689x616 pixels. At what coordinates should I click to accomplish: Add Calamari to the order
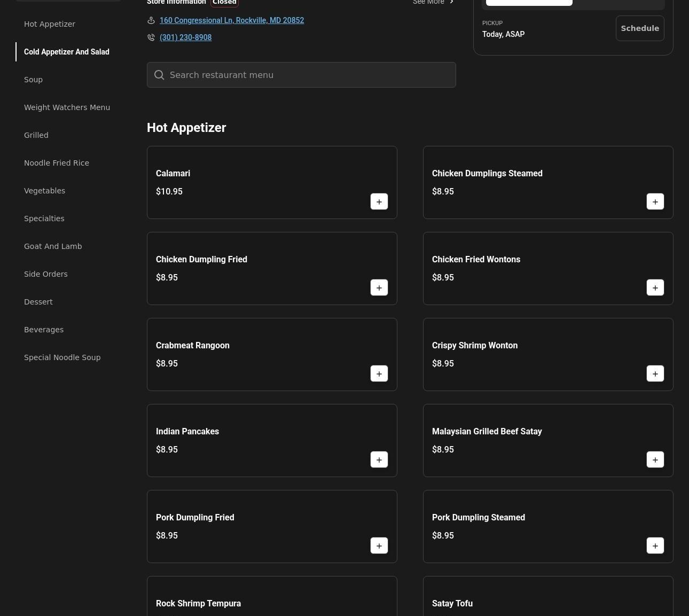[379, 201]
